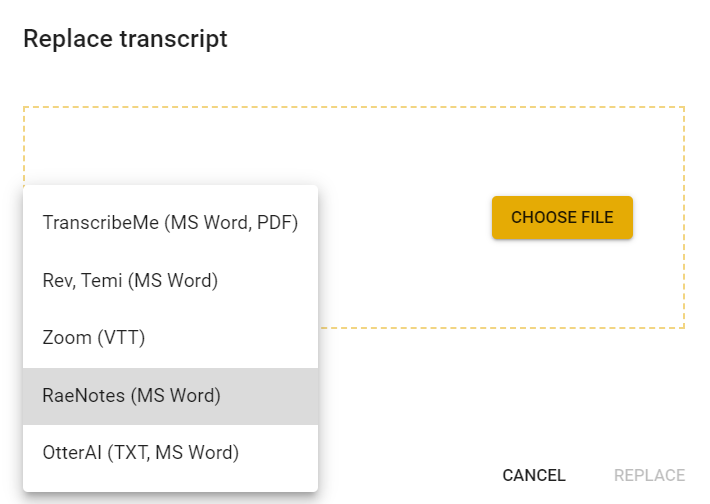Open file browser via CHOOSE FILE
The width and height of the screenshot is (710, 504).
click(562, 217)
